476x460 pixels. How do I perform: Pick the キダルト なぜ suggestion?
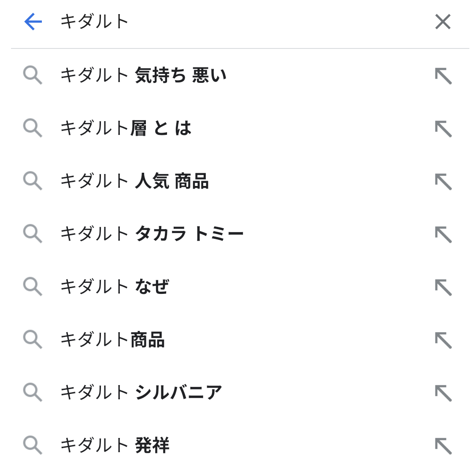[115, 286]
